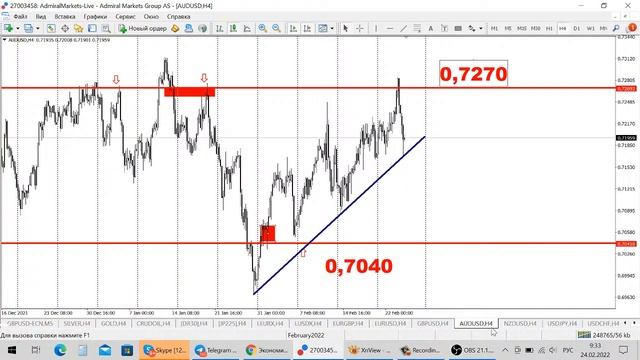Select the Equidistant Channel tool
This screenshot has width=640, height=360.
pos(417,28)
